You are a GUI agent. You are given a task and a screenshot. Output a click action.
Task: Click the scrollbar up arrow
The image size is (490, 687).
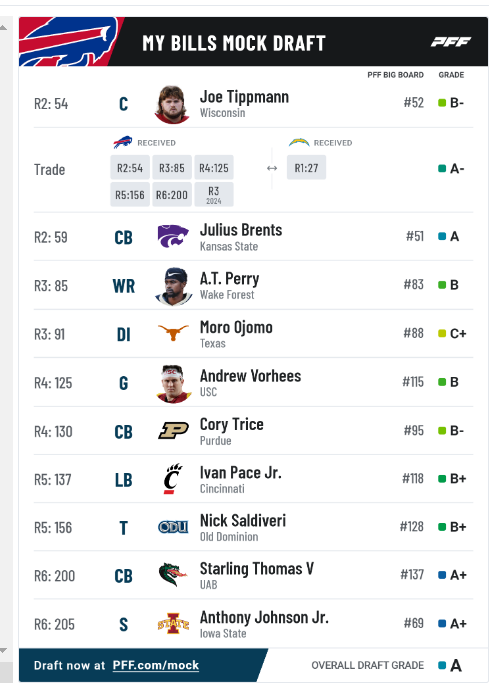pyautogui.click(x=4, y=28)
